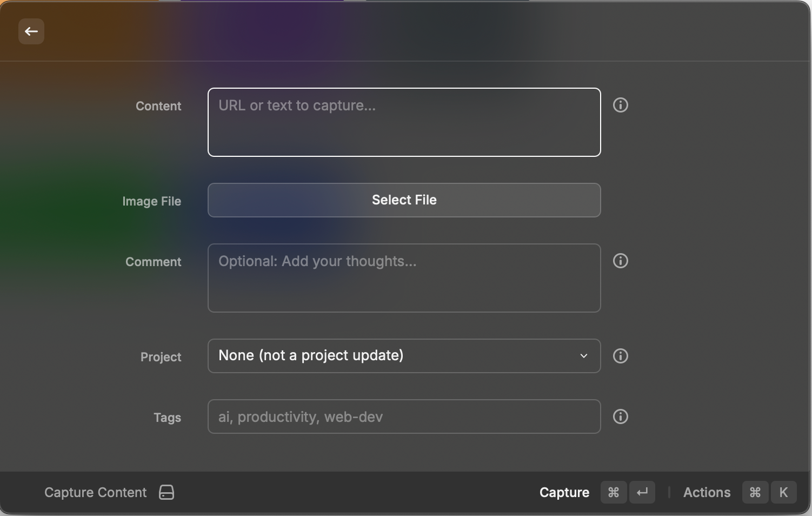The width and height of the screenshot is (812, 516).
Task: Click the URL or text capture field
Action: click(x=404, y=122)
